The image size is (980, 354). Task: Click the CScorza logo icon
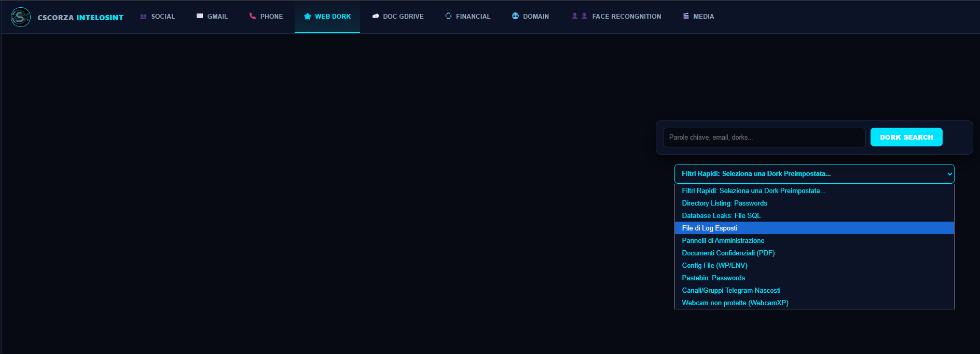click(x=21, y=17)
